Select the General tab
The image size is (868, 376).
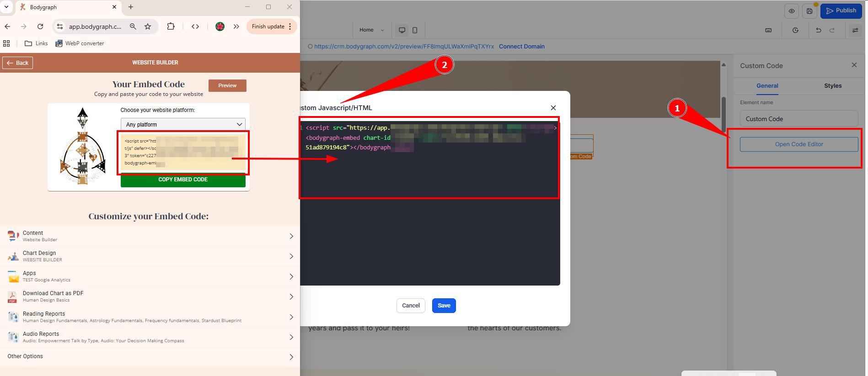[x=767, y=86]
